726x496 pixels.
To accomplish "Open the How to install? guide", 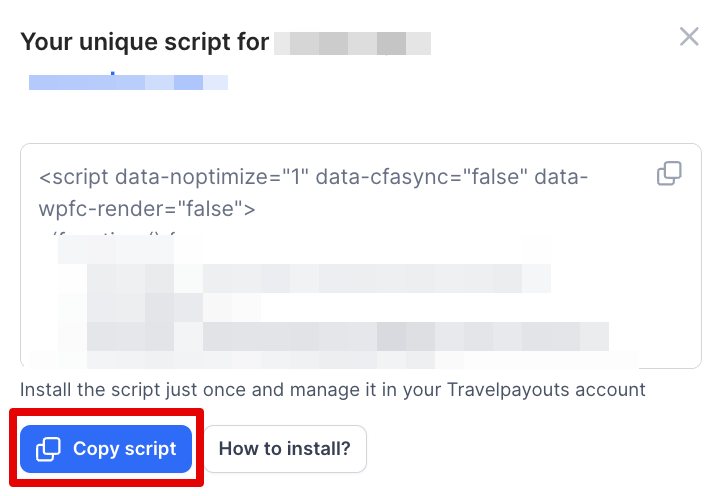I will [x=285, y=449].
